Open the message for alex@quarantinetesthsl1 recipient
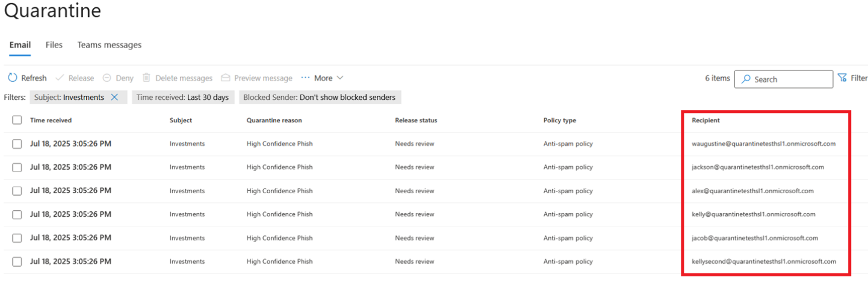The height and width of the screenshot is (283, 868). coord(752,191)
